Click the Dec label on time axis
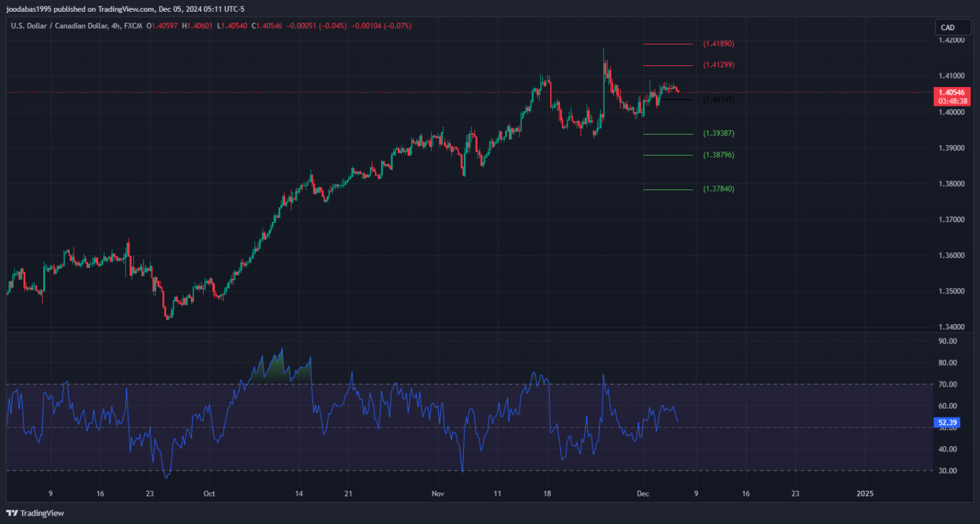 click(644, 493)
